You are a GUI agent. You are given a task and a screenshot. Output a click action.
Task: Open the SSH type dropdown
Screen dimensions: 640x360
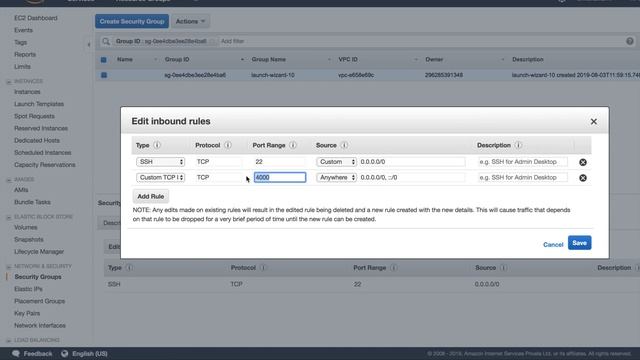tap(160, 162)
